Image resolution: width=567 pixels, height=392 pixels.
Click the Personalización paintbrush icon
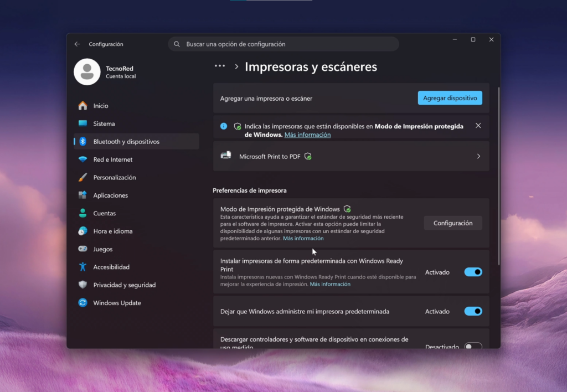(x=83, y=177)
